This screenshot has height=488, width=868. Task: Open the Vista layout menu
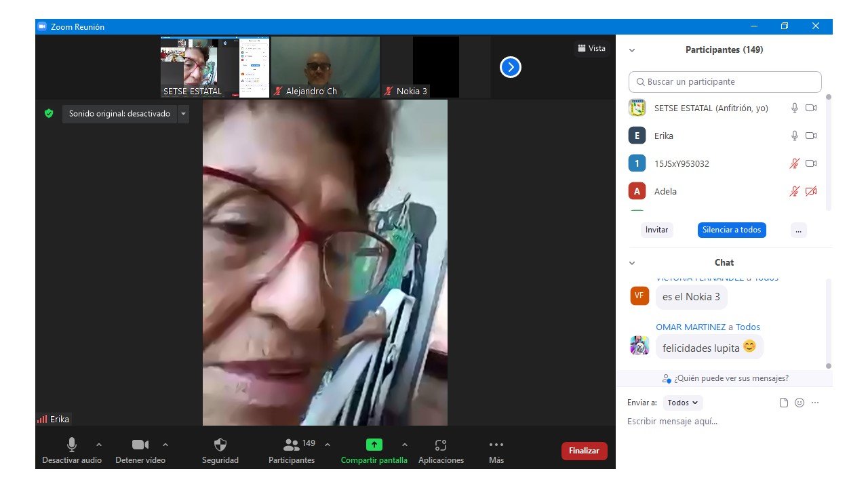(x=591, y=48)
